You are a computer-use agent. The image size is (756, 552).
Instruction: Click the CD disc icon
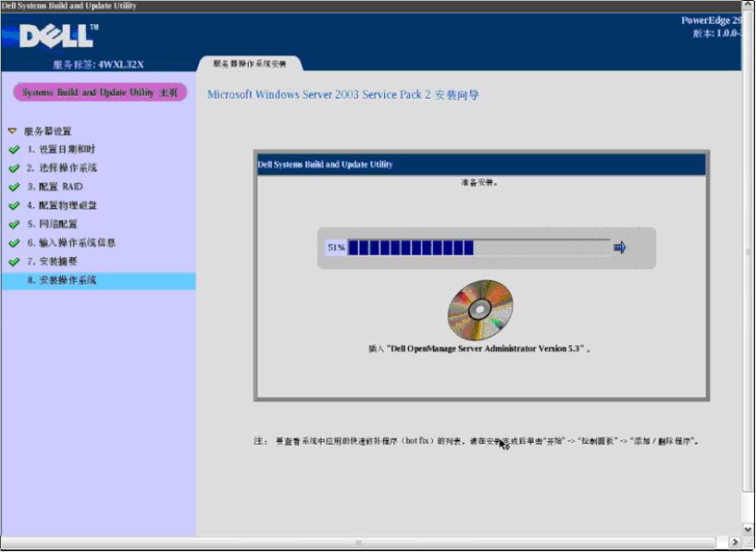480,309
